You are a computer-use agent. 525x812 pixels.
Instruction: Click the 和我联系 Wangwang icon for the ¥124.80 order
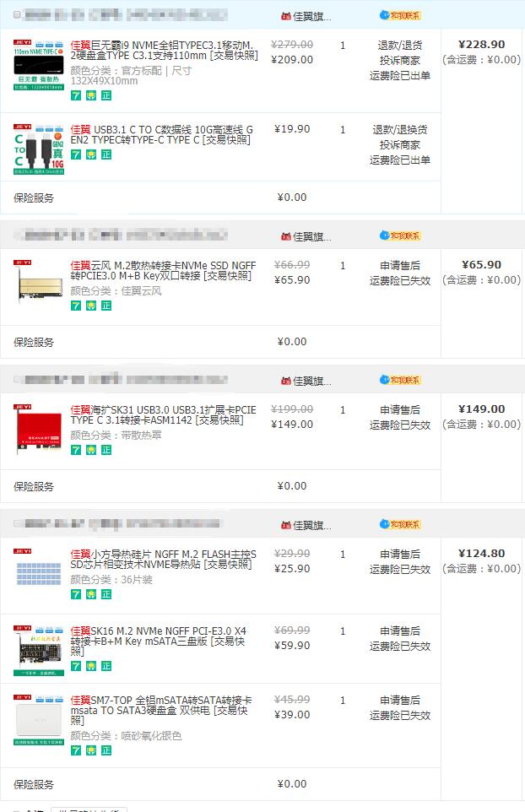point(400,524)
